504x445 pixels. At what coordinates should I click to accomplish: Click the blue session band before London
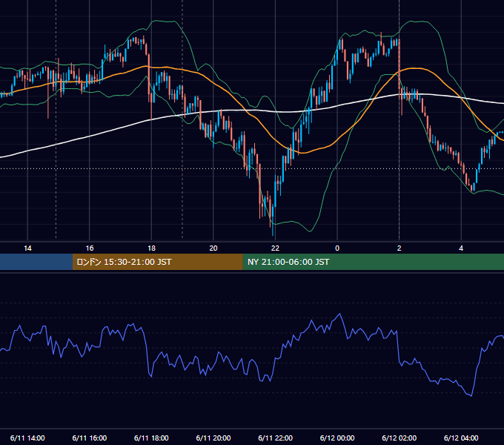click(x=36, y=262)
